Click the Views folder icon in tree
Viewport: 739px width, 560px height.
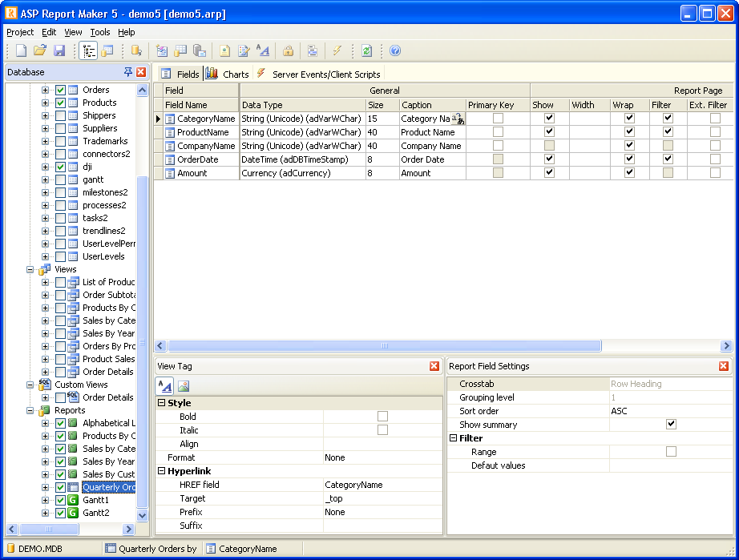(x=44, y=269)
